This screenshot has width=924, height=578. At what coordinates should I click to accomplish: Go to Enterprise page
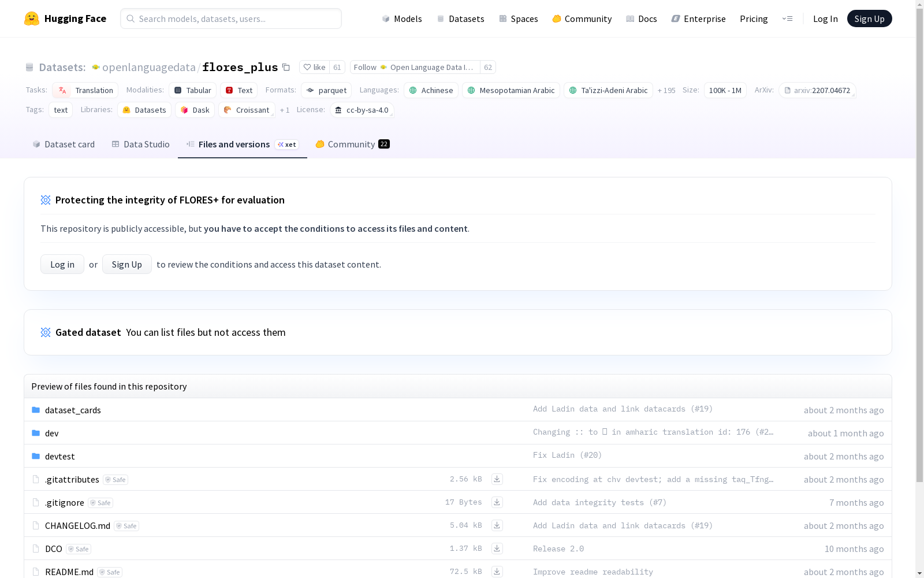(x=698, y=18)
